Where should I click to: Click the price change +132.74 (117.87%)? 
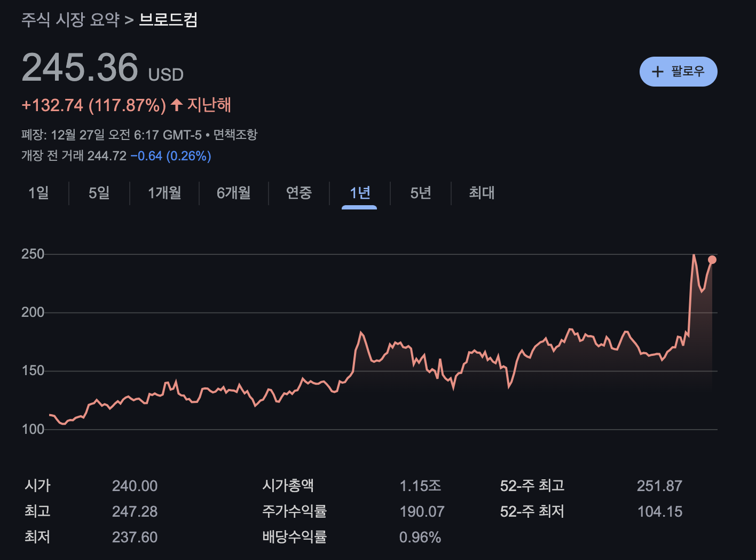(x=94, y=105)
